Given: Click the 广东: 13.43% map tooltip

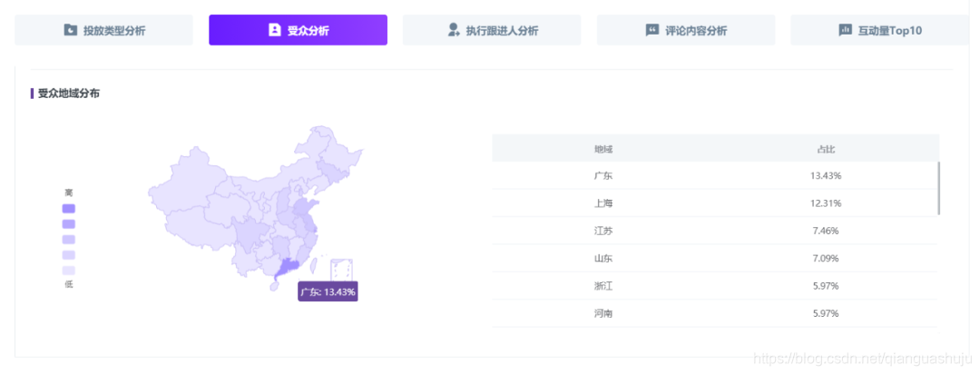Looking at the screenshot, I should [328, 291].
